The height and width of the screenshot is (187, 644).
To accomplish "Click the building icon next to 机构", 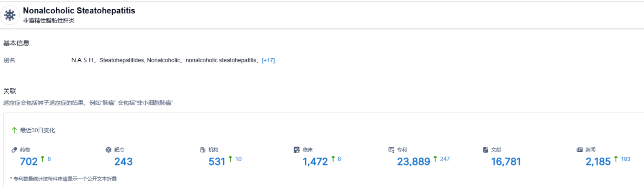I will [x=203, y=150].
